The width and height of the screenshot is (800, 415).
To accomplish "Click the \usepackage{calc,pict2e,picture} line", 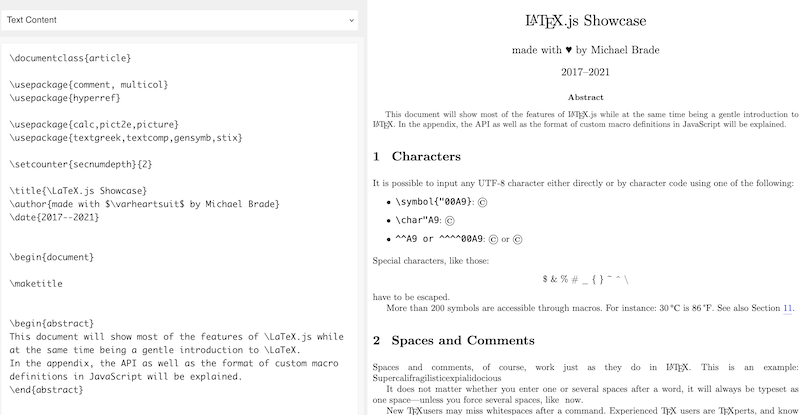I will tap(94, 125).
